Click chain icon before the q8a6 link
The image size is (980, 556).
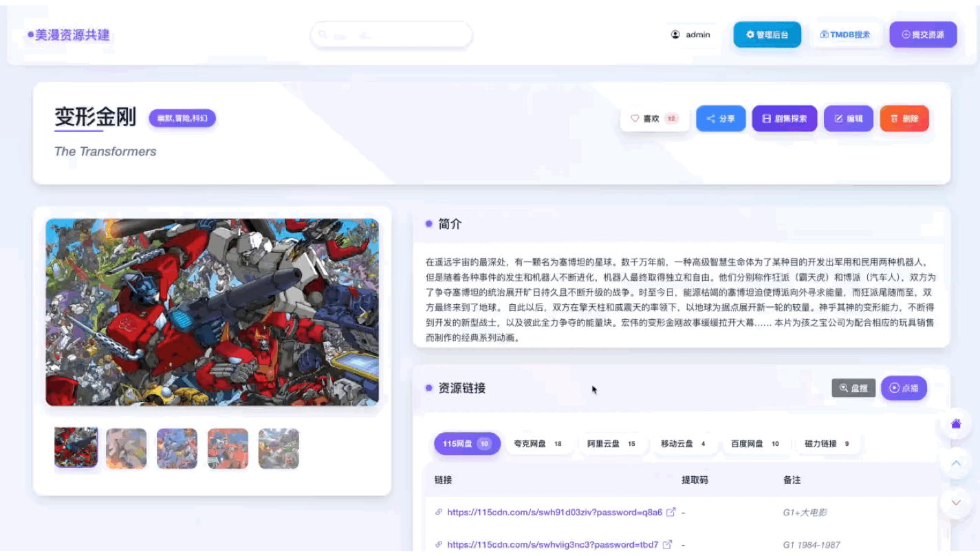coord(439,513)
